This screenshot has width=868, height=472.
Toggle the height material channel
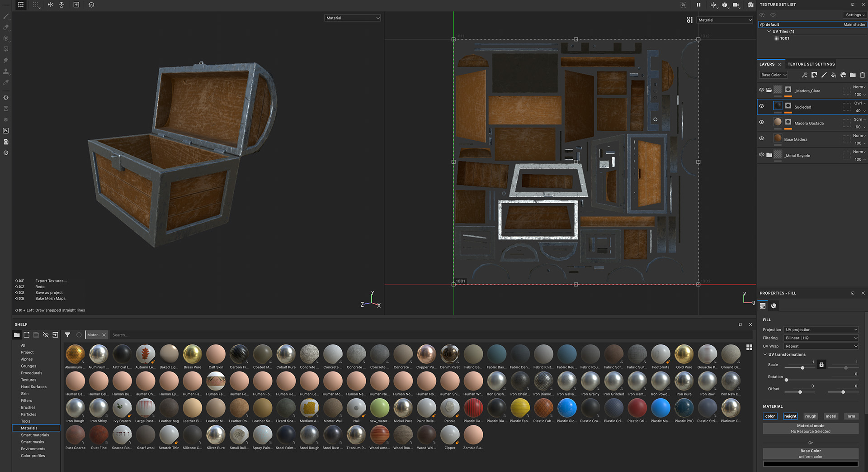[x=790, y=416]
